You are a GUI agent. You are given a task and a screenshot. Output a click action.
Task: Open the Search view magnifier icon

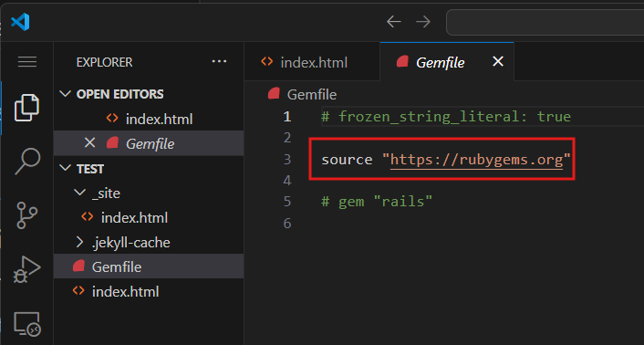pyautogui.click(x=27, y=161)
